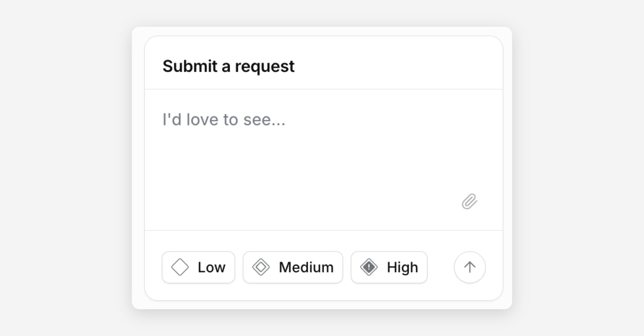Click the empty diamond icon beside Low
644x336 pixels.
coord(180,267)
